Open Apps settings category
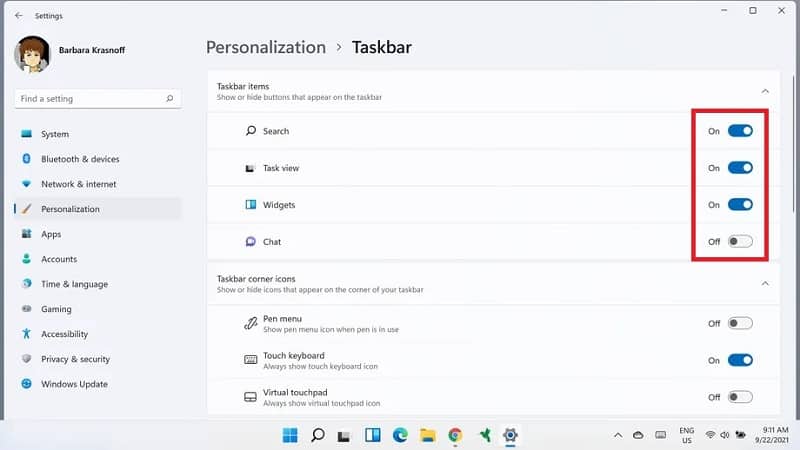This screenshot has width=800, height=450. click(x=98, y=234)
